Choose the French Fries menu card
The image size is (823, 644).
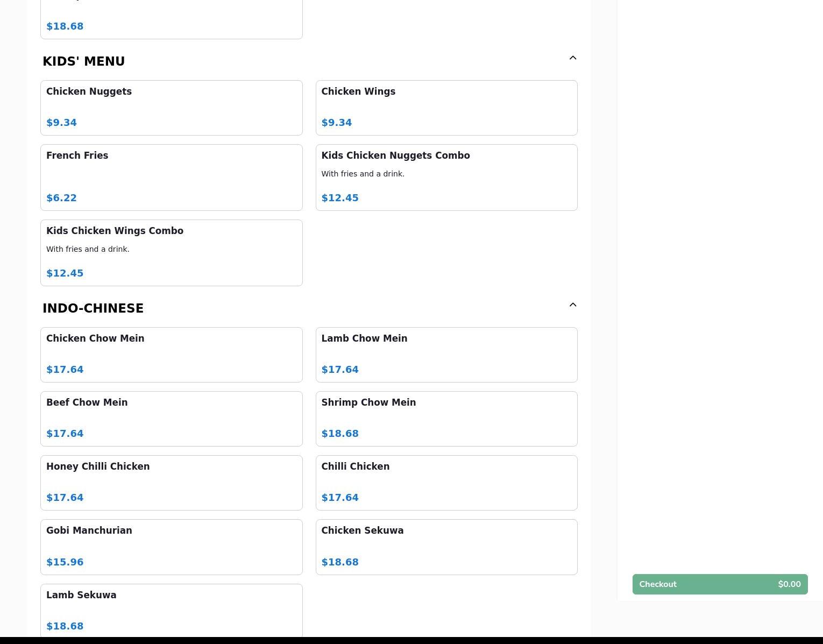171,177
